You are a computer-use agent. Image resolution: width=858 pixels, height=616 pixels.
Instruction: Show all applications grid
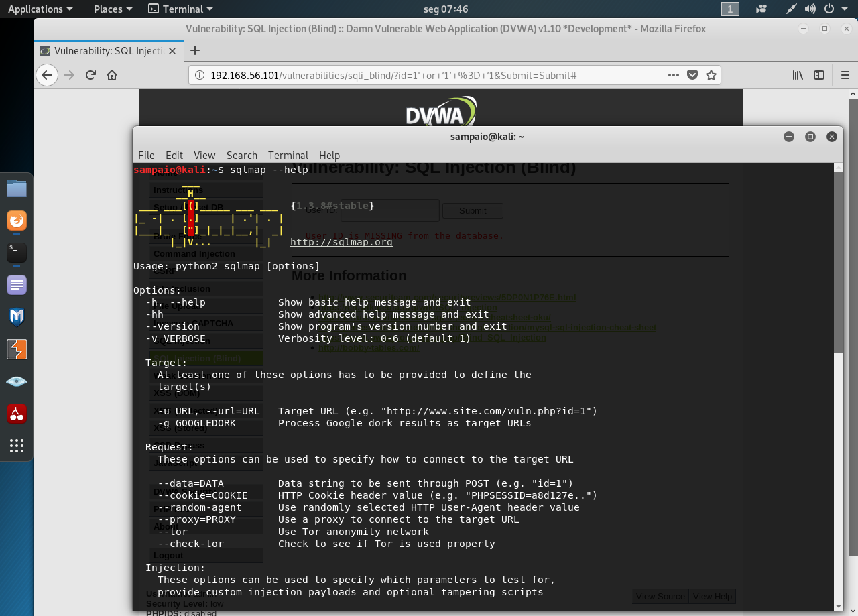click(17, 446)
